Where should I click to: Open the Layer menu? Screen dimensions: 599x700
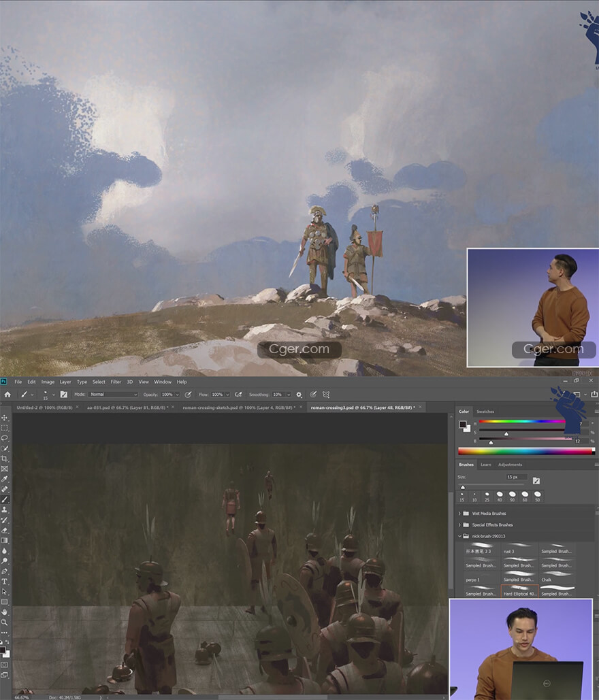(x=65, y=382)
